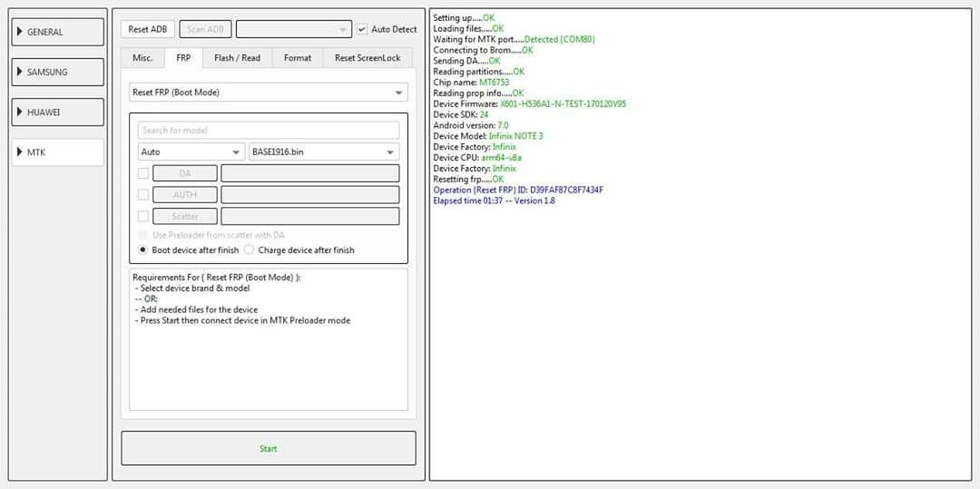Click the AUTH file button
Image resolution: width=980 pixels, height=489 pixels.
point(185,195)
